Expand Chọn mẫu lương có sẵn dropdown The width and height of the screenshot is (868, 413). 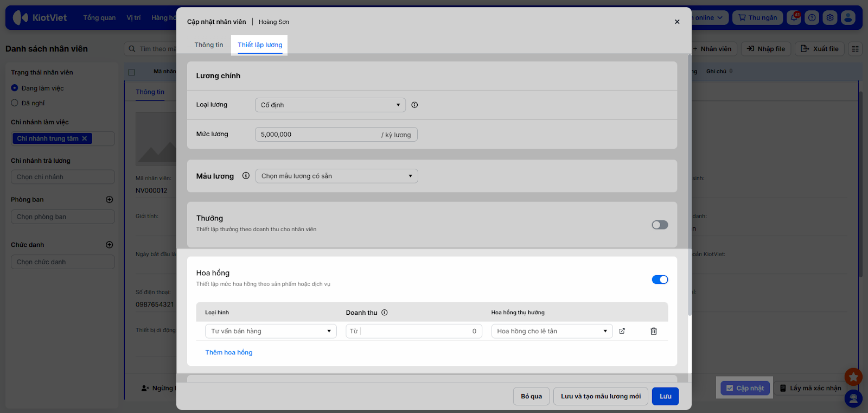(x=336, y=176)
